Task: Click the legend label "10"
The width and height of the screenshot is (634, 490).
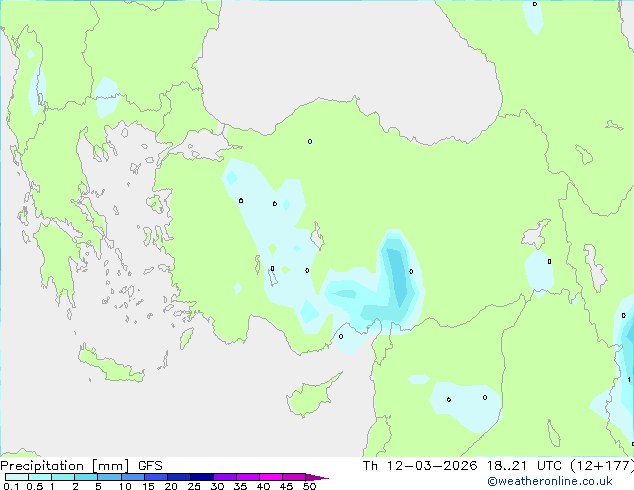Action: click(125, 486)
